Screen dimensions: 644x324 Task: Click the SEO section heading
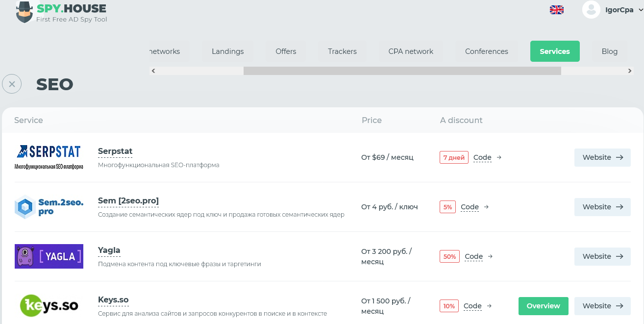pyautogui.click(x=54, y=84)
